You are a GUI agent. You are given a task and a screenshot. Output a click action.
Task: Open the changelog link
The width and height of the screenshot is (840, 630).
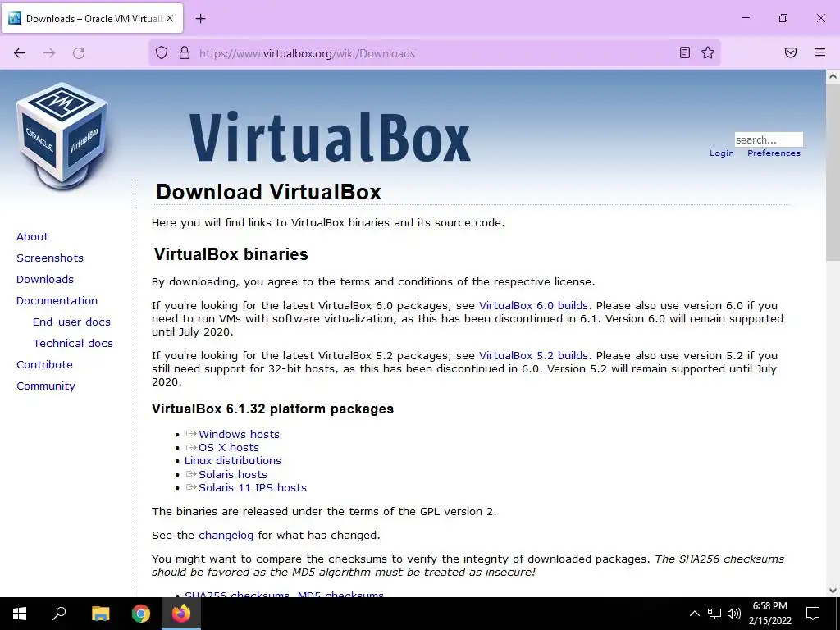[x=226, y=536]
